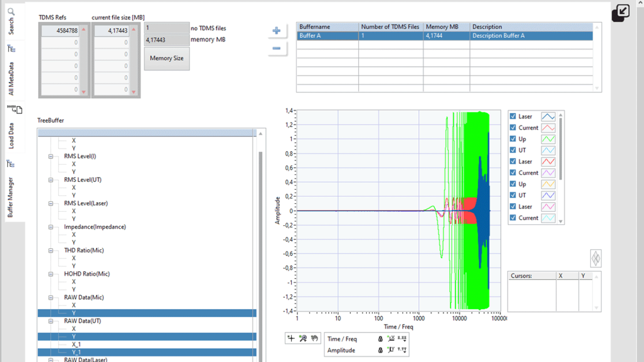Uncheck the orange Up plot checkbox
Image resolution: width=644 pixels, height=362 pixels.
(x=513, y=184)
